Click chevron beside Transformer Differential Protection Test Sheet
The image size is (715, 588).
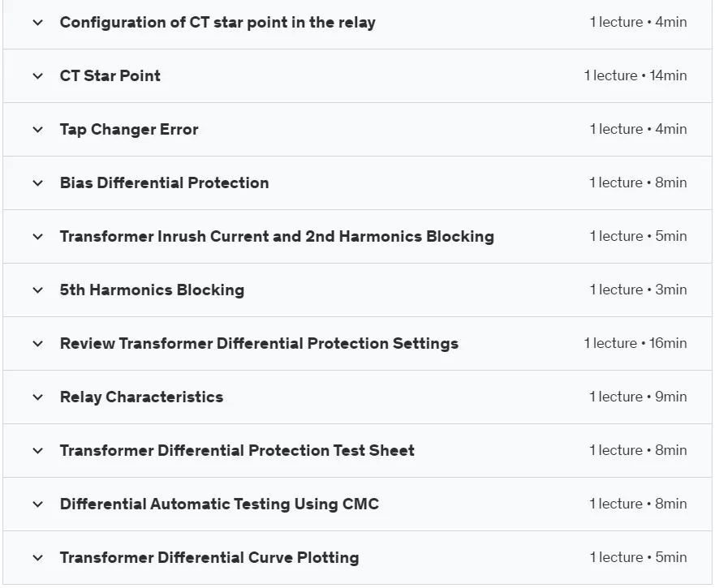[x=38, y=451]
